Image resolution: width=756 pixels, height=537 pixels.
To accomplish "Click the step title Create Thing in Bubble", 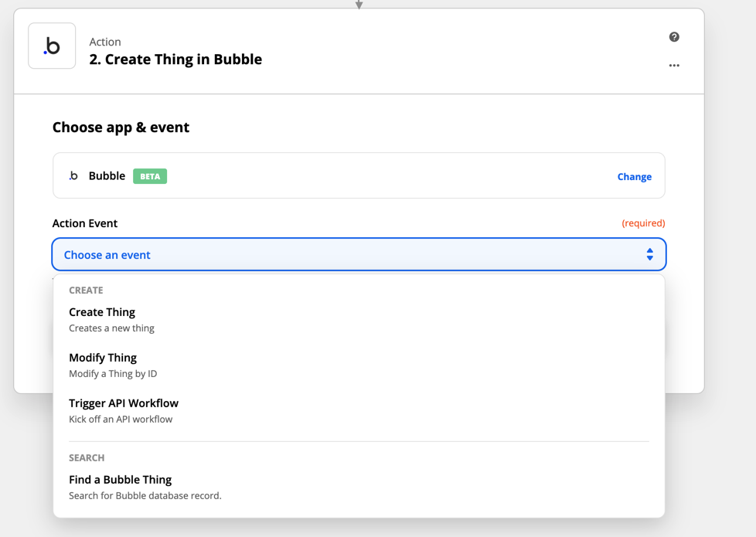I will (175, 59).
